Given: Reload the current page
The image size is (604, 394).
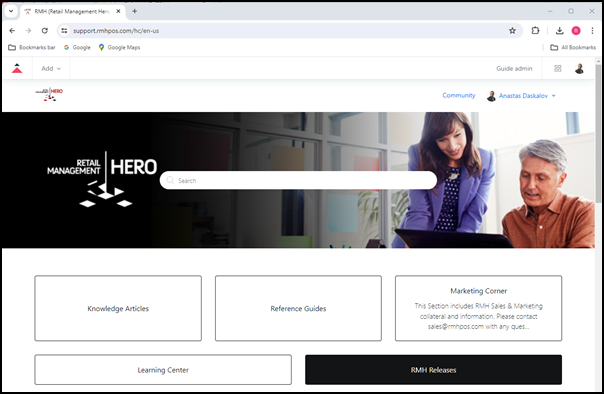Looking at the screenshot, I should (x=45, y=30).
